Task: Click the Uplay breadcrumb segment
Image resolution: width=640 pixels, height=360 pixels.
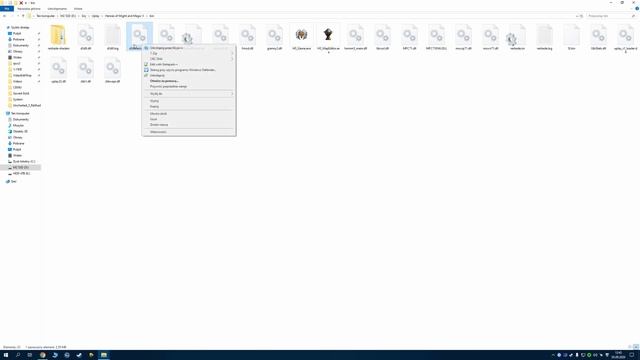Action: pyautogui.click(x=96, y=16)
